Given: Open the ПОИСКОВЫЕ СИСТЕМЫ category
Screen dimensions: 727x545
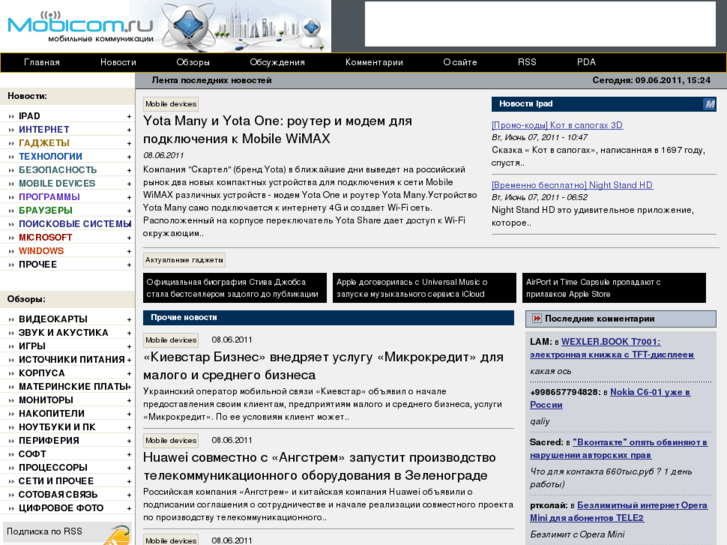Looking at the screenshot, I should click(x=75, y=224).
